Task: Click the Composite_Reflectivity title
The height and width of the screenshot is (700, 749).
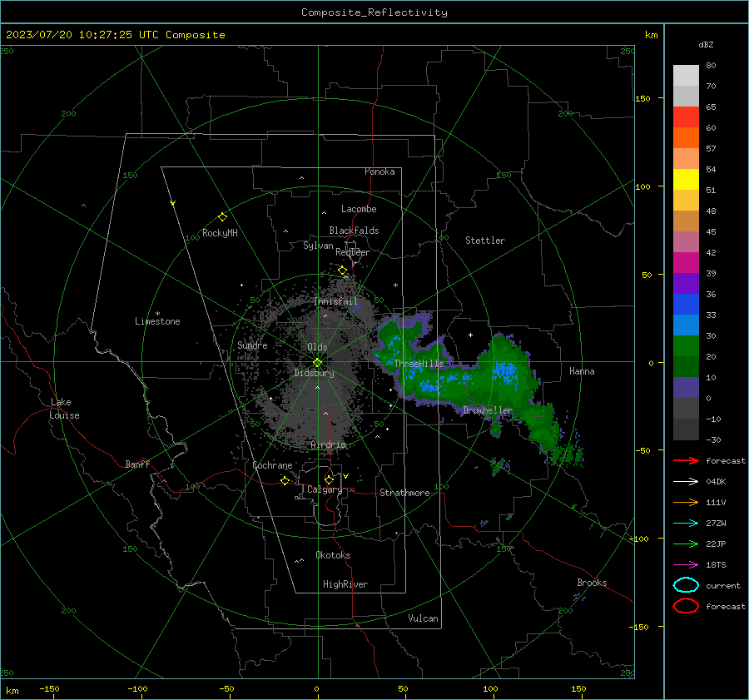Action: 374,12
